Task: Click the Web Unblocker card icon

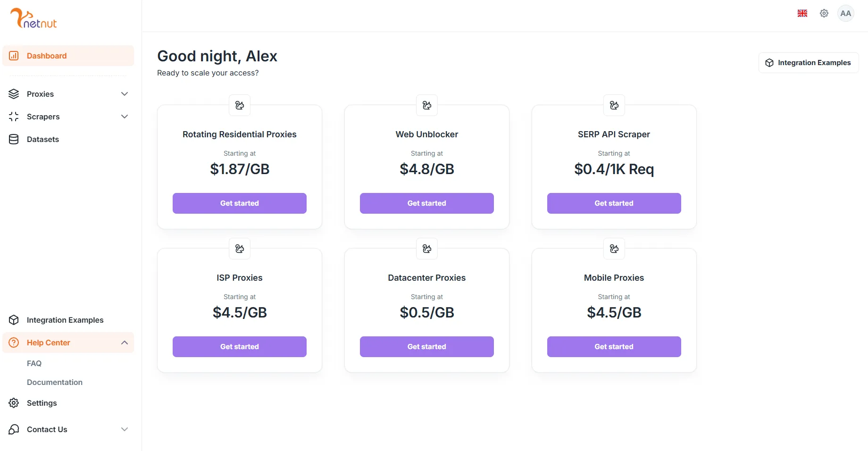Action: pyautogui.click(x=427, y=105)
